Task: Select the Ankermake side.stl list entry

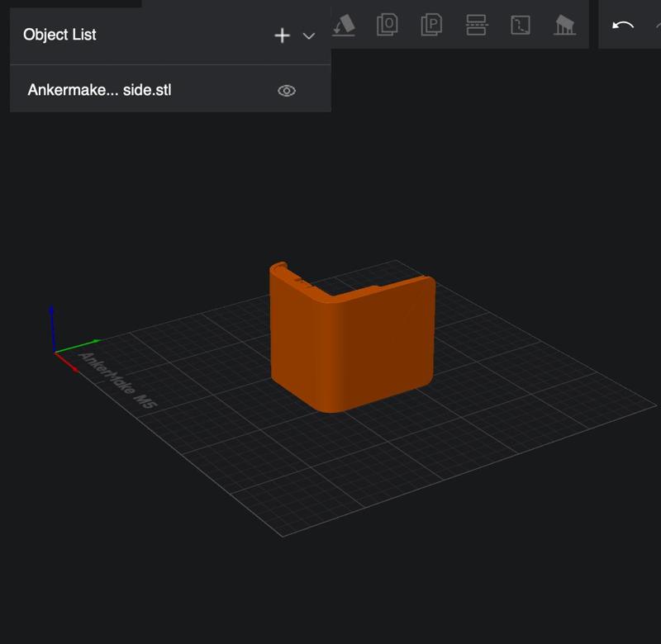Action: (x=99, y=91)
